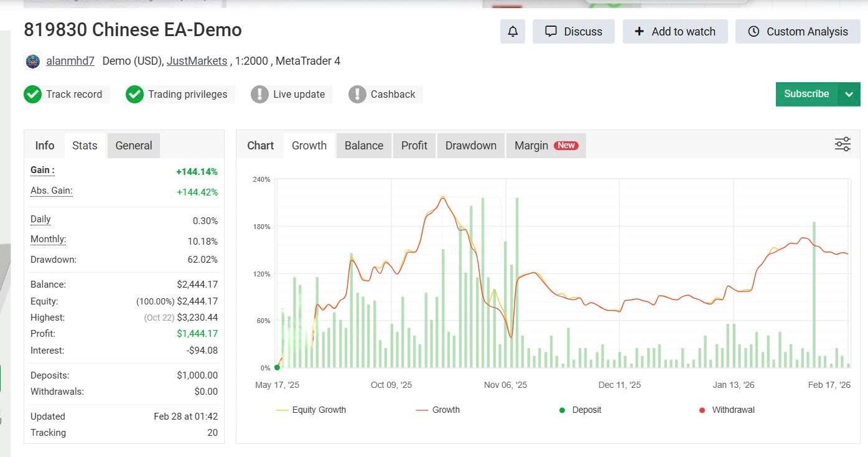Toggle Growth line in chart legend
Viewport: 868px width, 457px height.
pos(437,410)
